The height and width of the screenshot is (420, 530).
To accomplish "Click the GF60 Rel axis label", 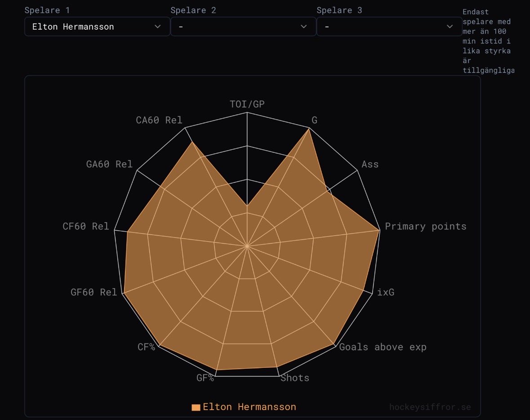I will coord(94,292).
